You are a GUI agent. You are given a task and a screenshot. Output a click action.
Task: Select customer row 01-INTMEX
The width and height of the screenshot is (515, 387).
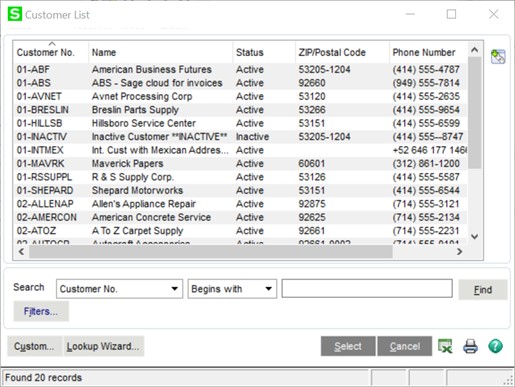pos(240,150)
